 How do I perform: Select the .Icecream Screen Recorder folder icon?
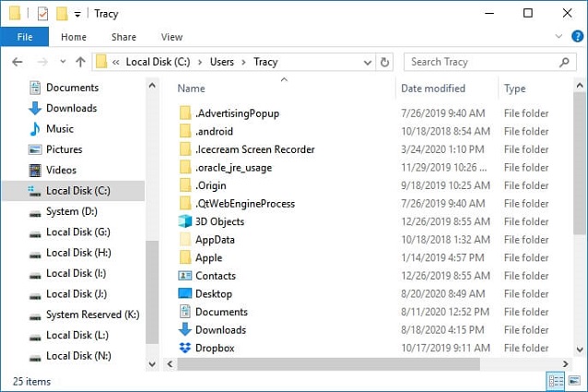click(185, 148)
